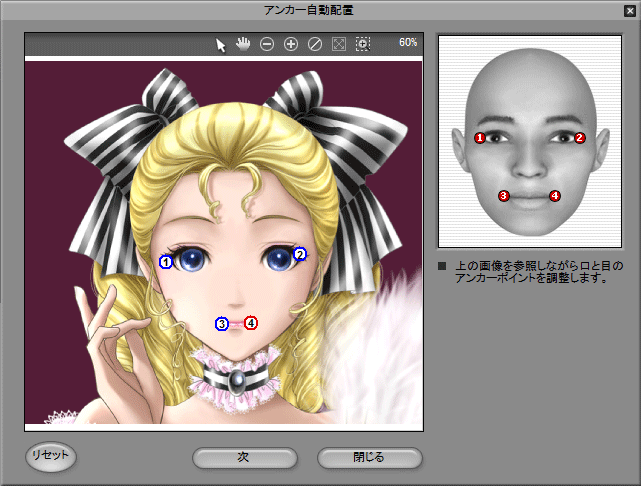Activate the hand pan tool
641x486 pixels.
pos(243,44)
